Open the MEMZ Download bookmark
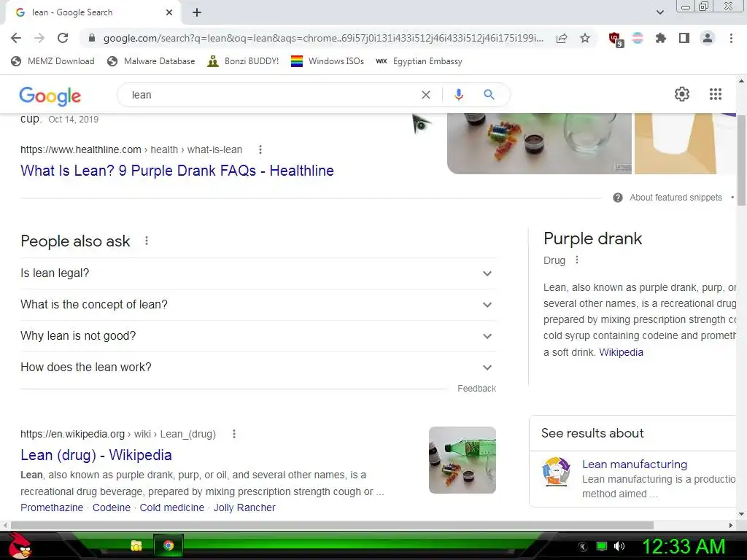The height and width of the screenshot is (560, 747). pyautogui.click(x=53, y=61)
